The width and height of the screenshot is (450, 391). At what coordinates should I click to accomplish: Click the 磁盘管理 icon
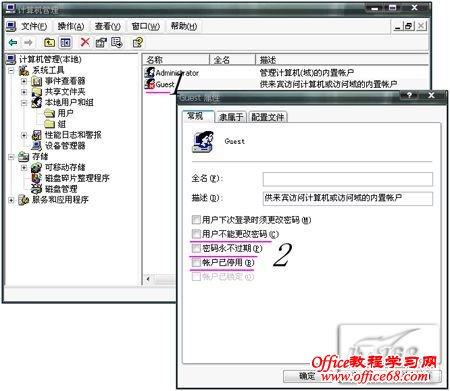coord(36,189)
